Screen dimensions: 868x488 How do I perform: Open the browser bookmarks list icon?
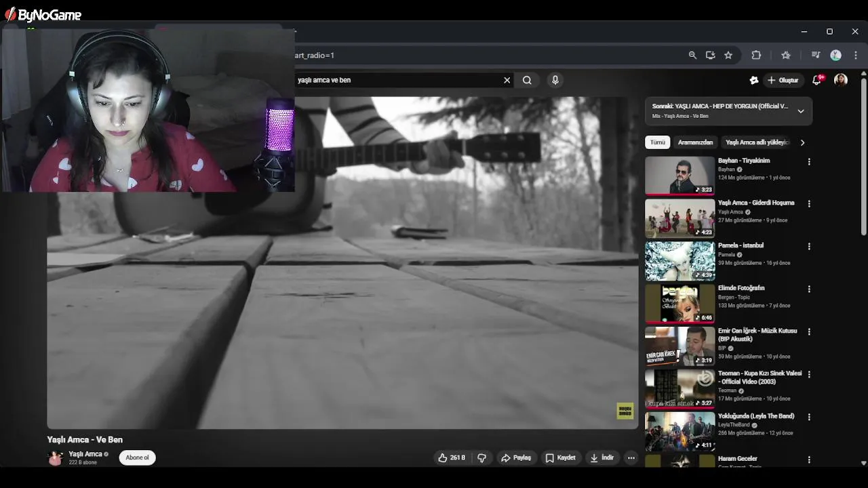point(786,56)
